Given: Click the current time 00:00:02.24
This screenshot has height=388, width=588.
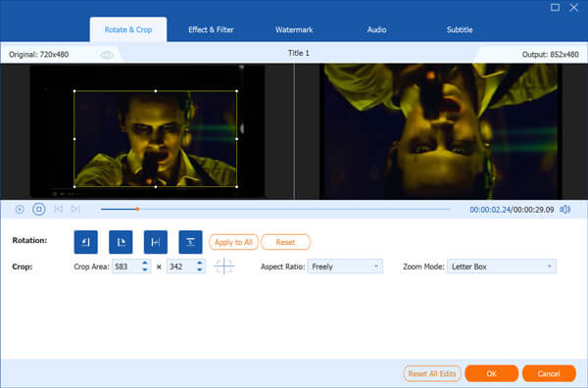Looking at the screenshot, I should 490,210.
